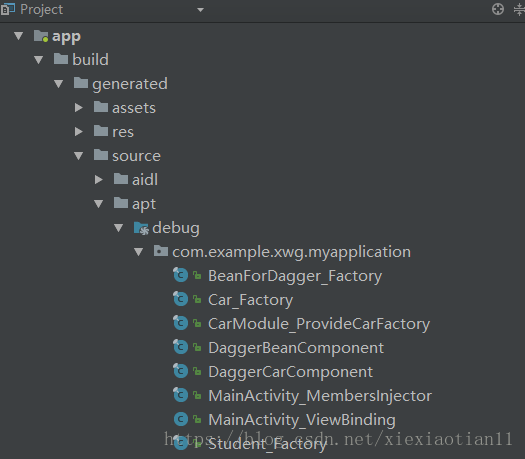Collapse the build folder arrow
The height and width of the screenshot is (459, 525).
tap(39, 60)
